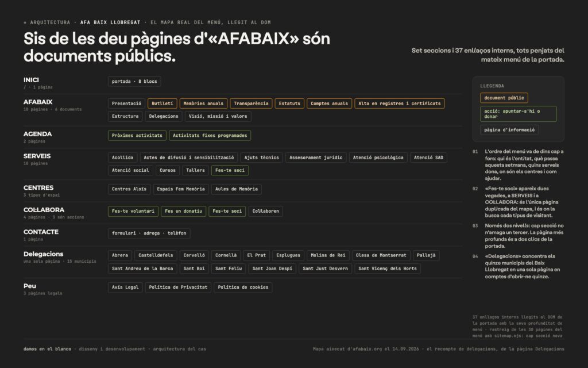Click the Avís Legal chip
The width and height of the screenshot is (588, 368).
(125, 287)
